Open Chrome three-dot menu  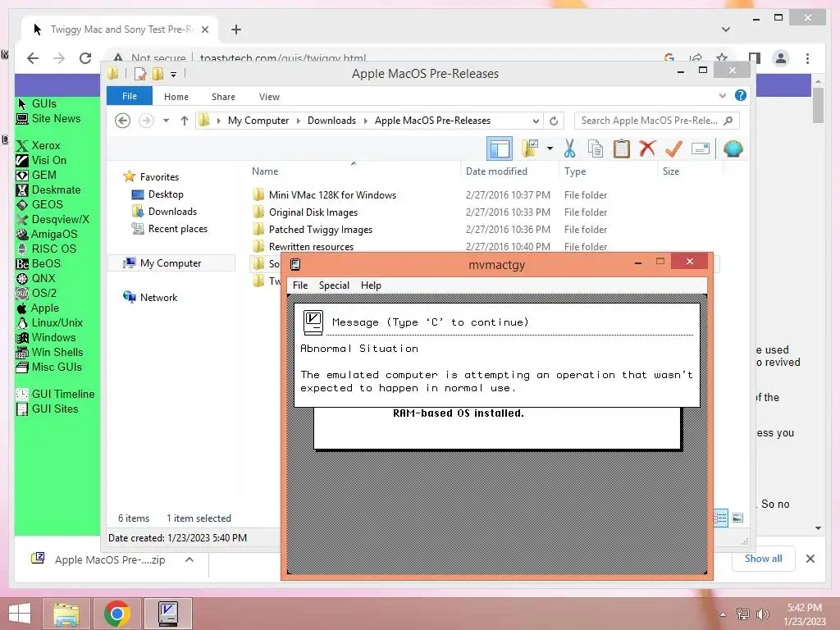tap(807, 58)
